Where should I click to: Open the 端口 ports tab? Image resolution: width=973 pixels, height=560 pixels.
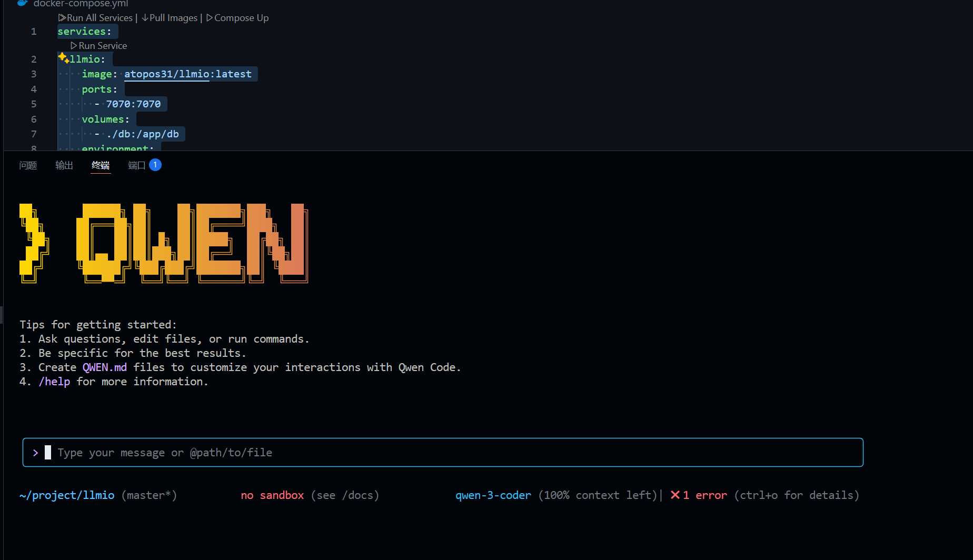click(136, 166)
